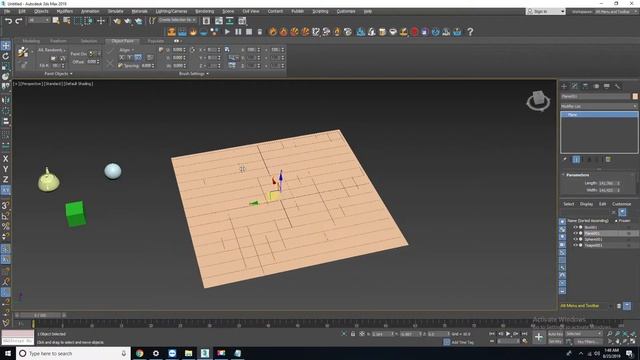Open the Create Selection Set dropdown

(x=177, y=20)
